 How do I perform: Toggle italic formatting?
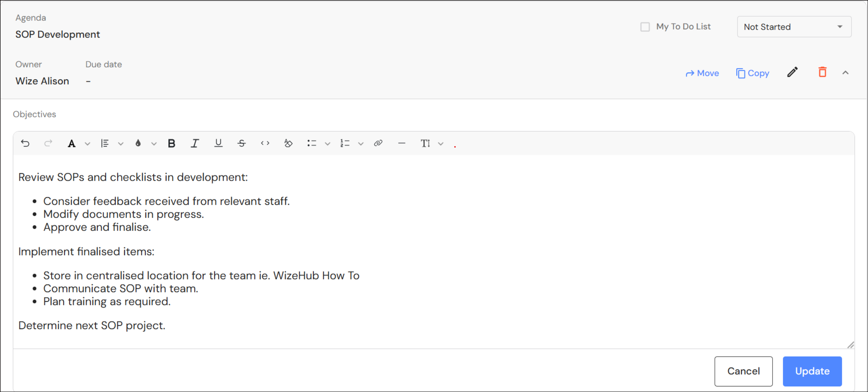click(x=194, y=143)
